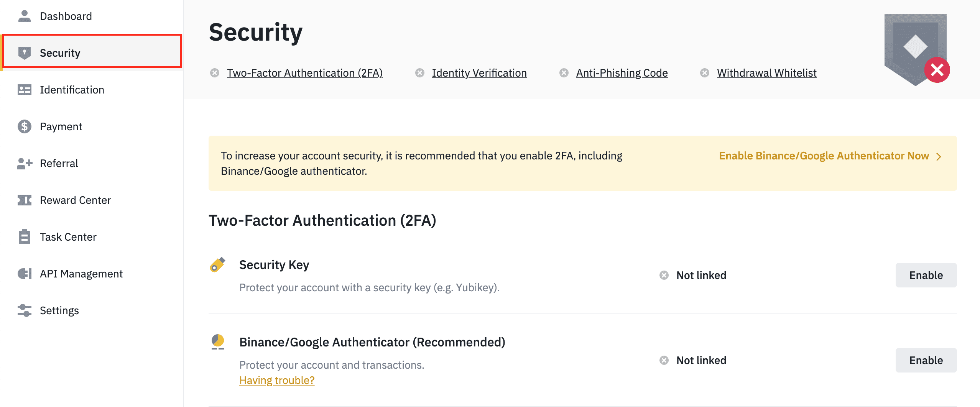980x407 pixels.
Task: Click the API Management plug icon
Action: click(x=25, y=274)
